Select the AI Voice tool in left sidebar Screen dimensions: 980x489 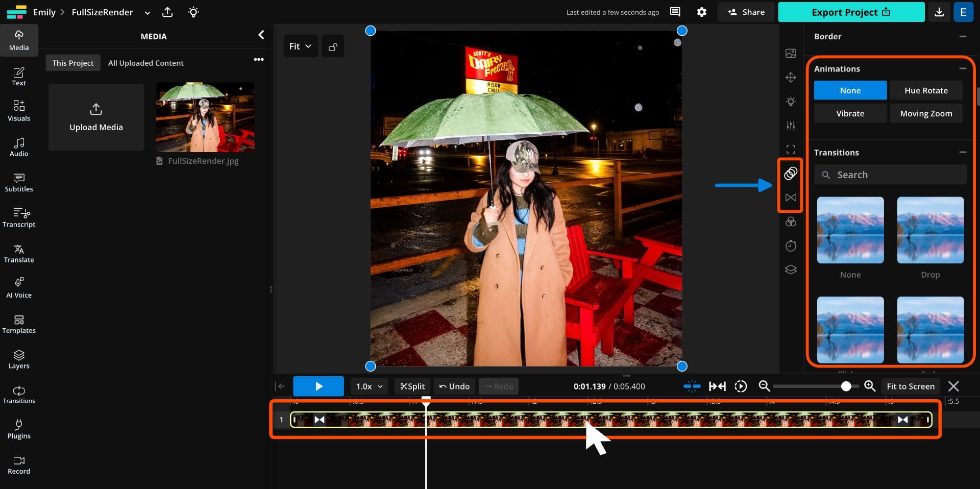pyautogui.click(x=19, y=287)
